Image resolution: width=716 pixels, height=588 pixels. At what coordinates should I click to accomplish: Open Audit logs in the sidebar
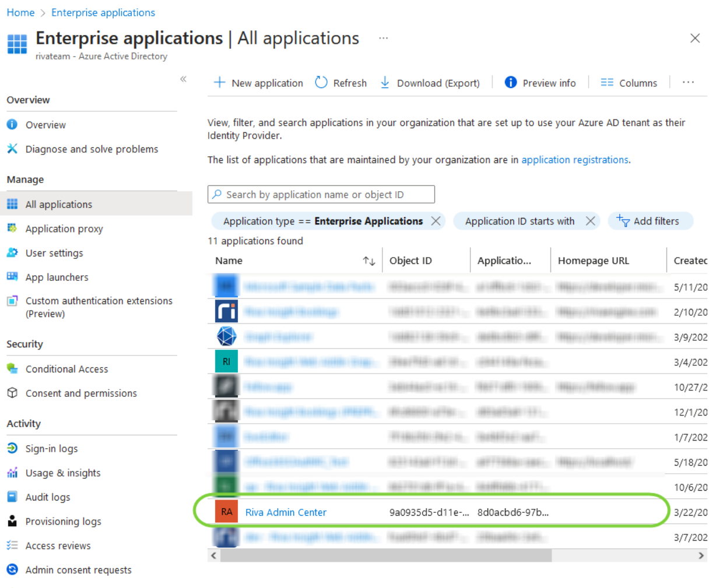pyautogui.click(x=48, y=497)
